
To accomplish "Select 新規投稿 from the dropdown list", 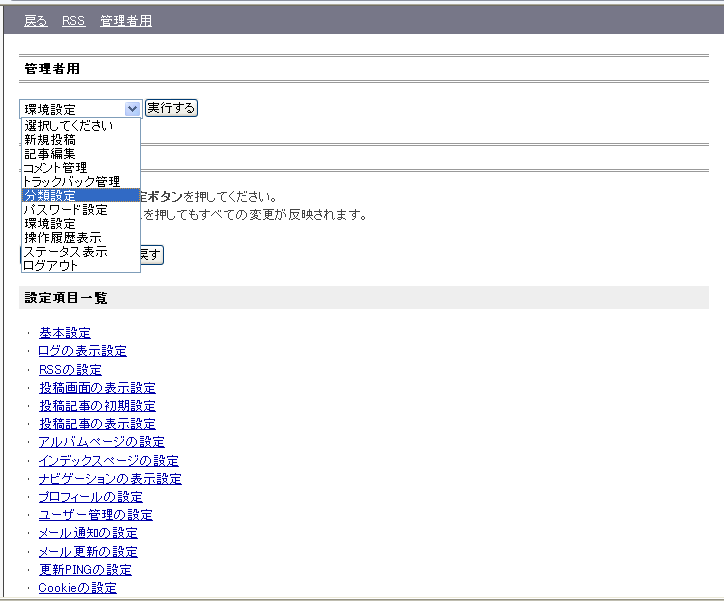I will [50, 140].
